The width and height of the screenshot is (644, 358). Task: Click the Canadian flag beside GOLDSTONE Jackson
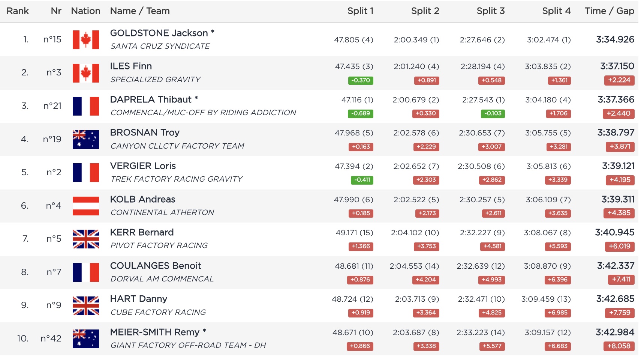pyautogui.click(x=85, y=40)
